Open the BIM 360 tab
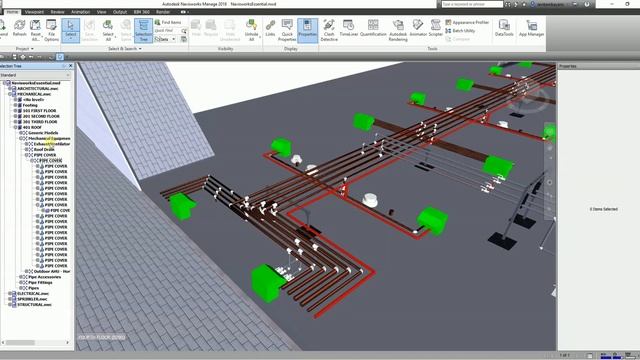The image size is (640, 360). pos(142,12)
